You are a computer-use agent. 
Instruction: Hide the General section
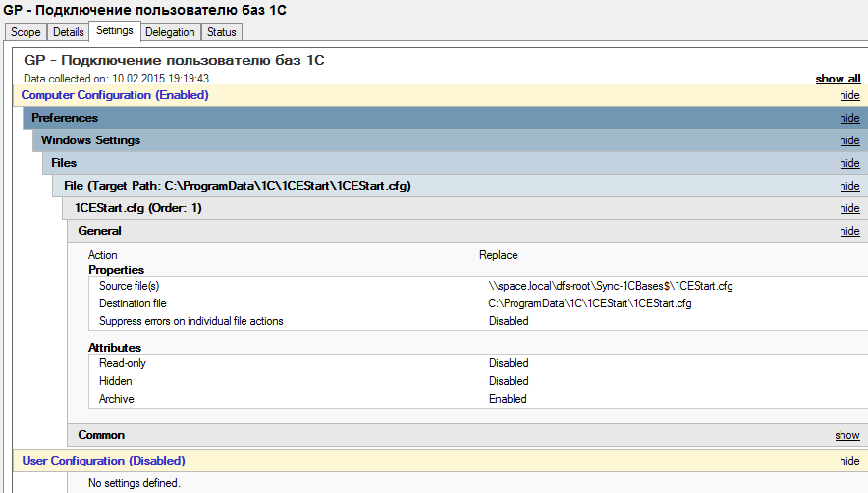click(x=849, y=231)
